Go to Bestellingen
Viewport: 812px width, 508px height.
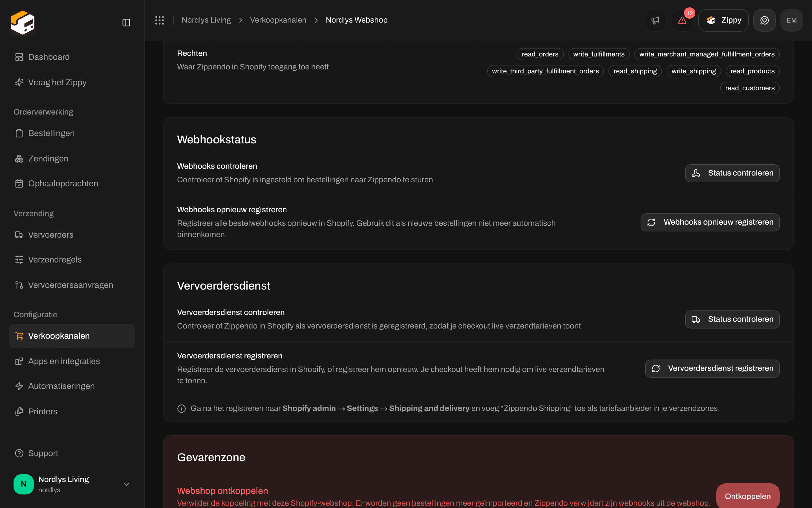click(72, 133)
